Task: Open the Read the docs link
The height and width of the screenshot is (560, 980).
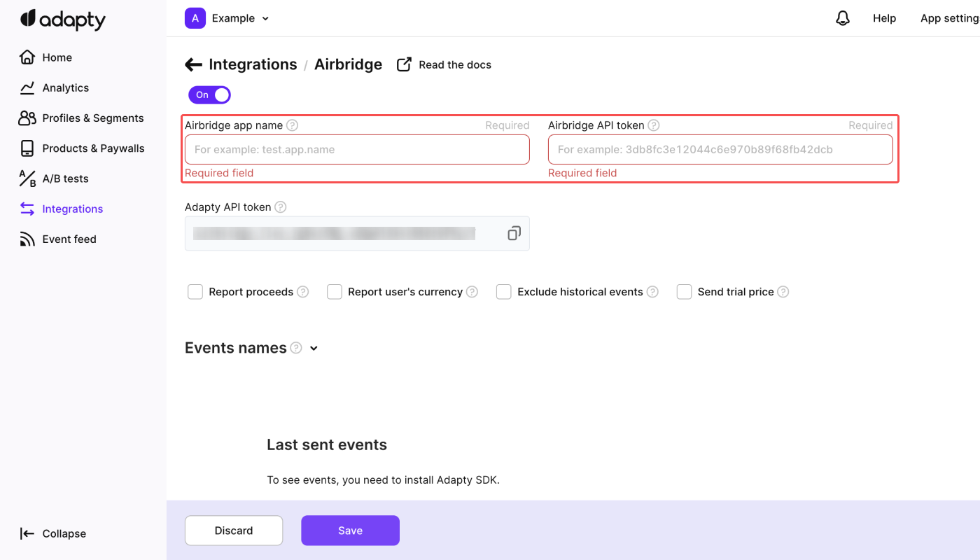Action: pos(455,64)
